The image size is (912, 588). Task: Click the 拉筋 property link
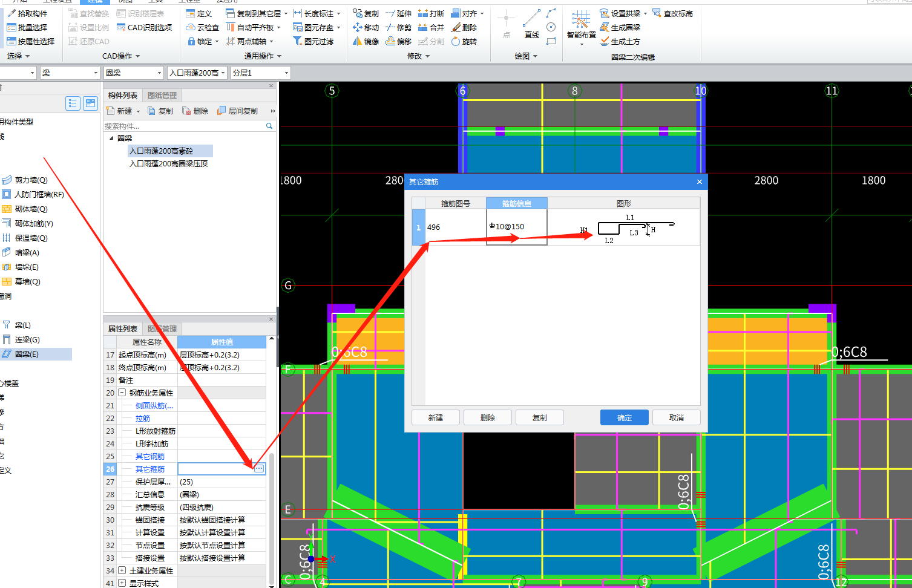[x=143, y=418]
